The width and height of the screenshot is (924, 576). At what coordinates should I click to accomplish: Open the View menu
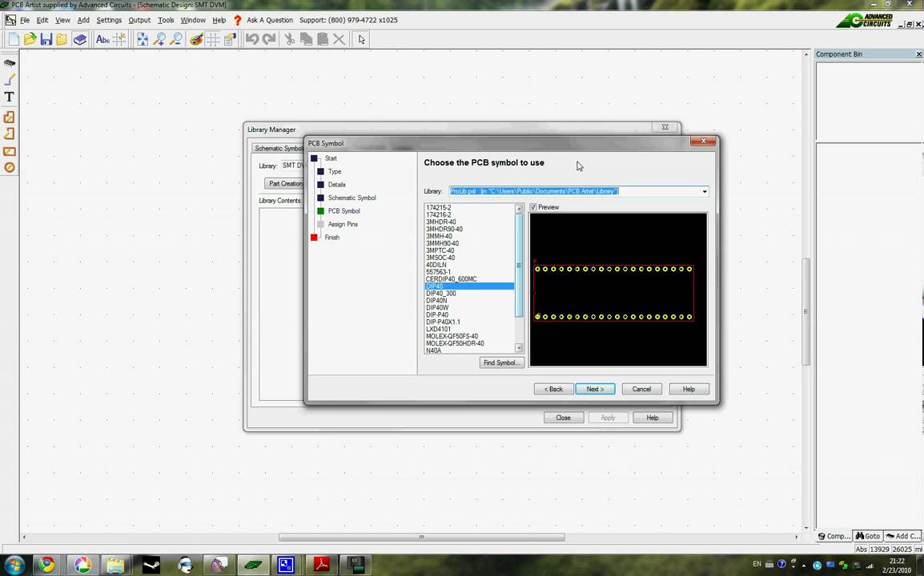[x=62, y=20]
